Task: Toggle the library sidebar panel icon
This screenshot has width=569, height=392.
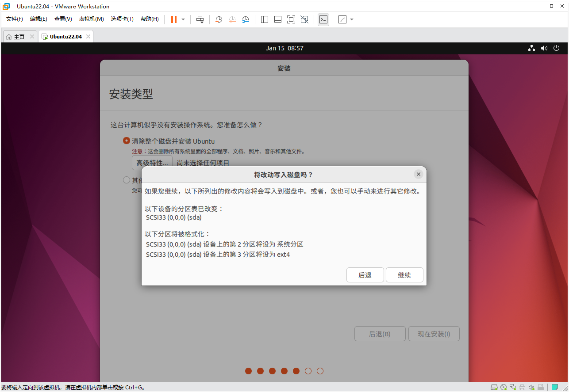Action: (x=265, y=19)
